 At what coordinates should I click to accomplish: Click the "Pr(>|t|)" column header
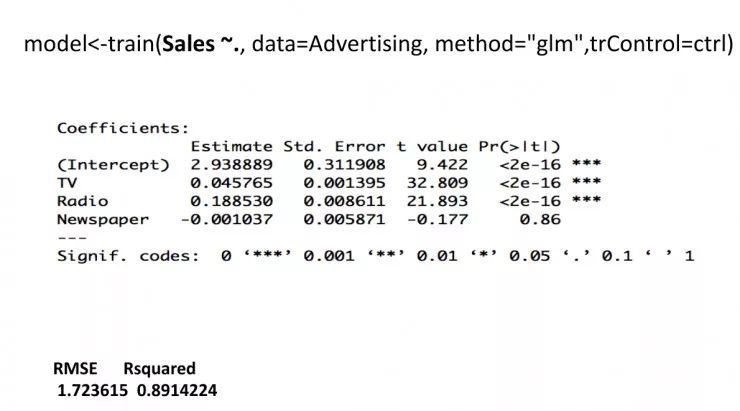[x=519, y=146]
